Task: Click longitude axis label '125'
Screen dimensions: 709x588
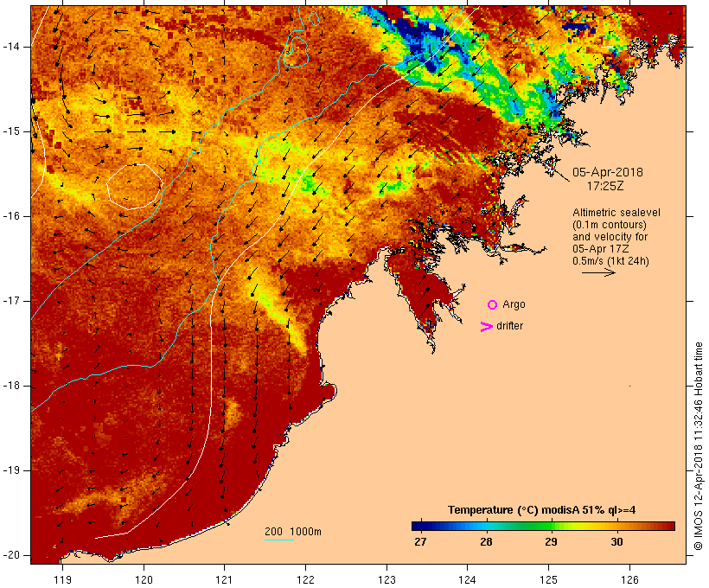Action: tap(548, 579)
